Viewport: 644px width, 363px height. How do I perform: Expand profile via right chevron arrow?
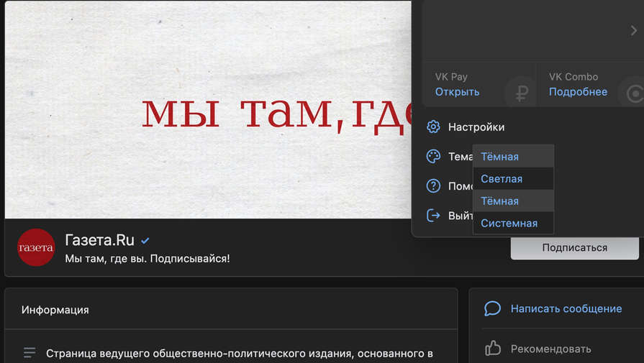634,30
